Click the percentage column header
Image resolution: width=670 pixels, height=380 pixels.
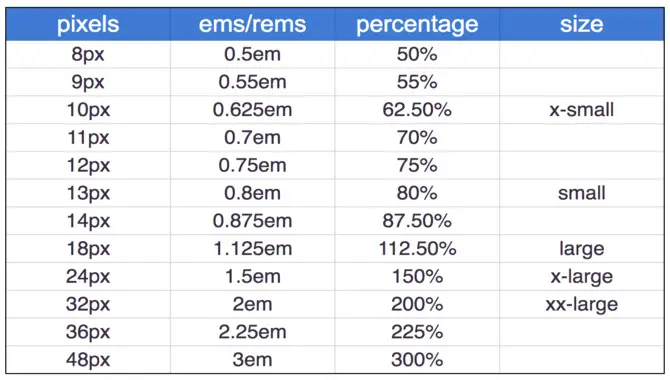tap(417, 24)
